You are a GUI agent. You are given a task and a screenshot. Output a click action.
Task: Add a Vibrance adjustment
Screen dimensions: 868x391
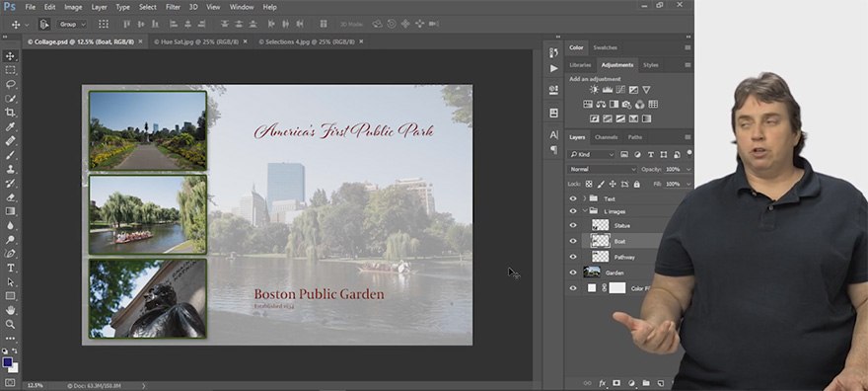click(x=646, y=90)
